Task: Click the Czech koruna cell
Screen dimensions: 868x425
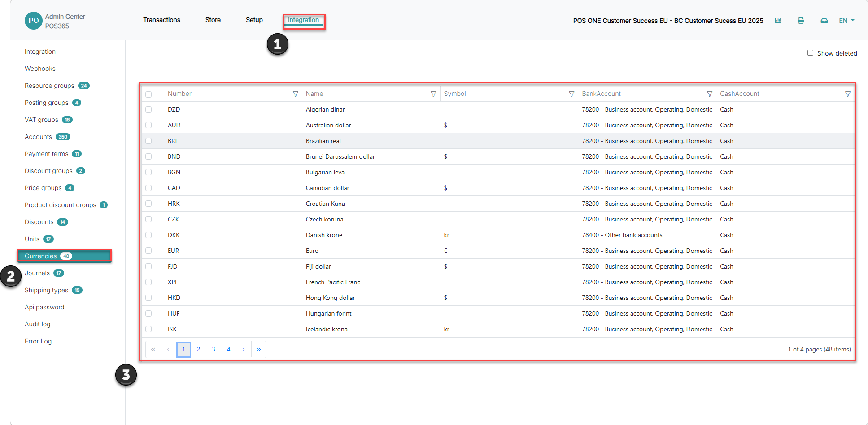Action: coord(324,219)
